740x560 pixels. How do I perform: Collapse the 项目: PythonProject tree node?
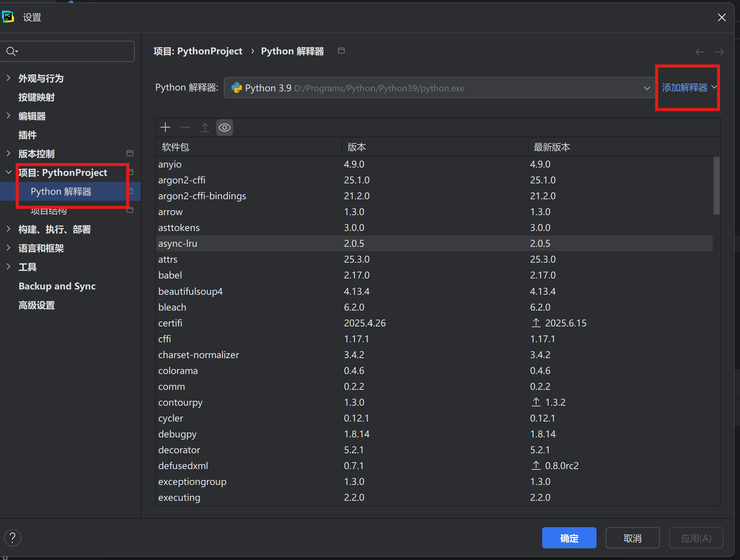point(9,172)
